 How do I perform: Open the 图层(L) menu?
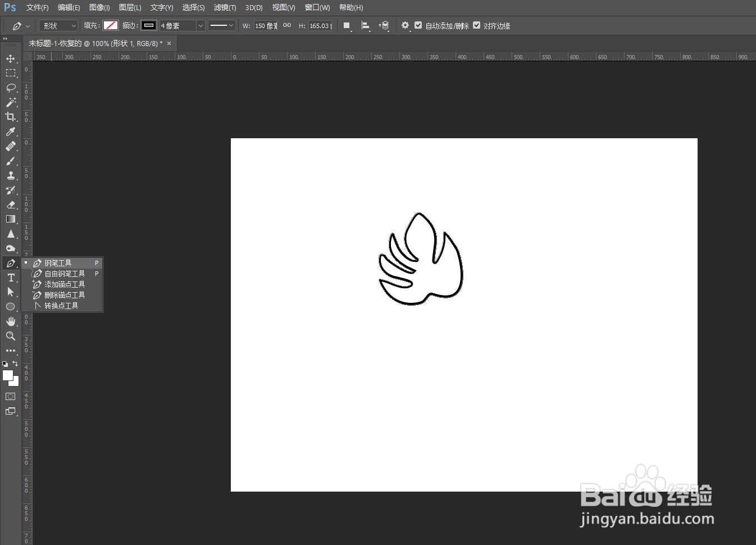coord(130,7)
